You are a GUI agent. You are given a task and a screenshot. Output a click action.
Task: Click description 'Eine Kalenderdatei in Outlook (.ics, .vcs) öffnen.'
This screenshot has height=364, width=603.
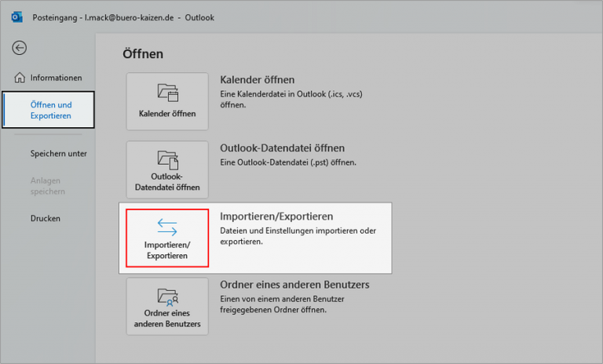[x=291, y=99]
